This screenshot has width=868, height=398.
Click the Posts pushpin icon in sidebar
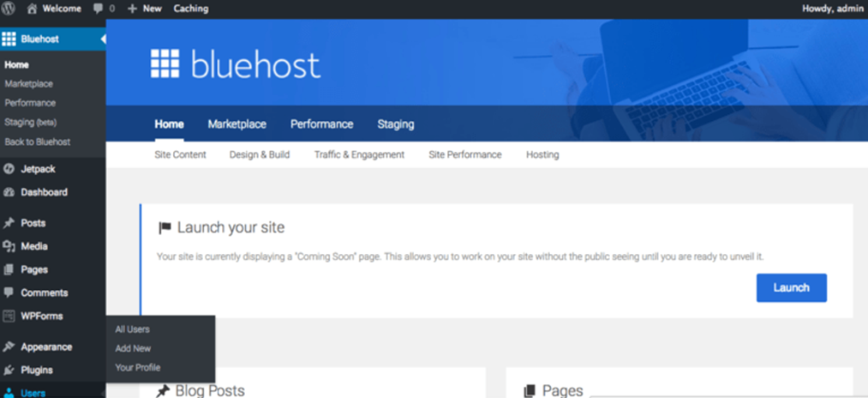click(9, 223)
